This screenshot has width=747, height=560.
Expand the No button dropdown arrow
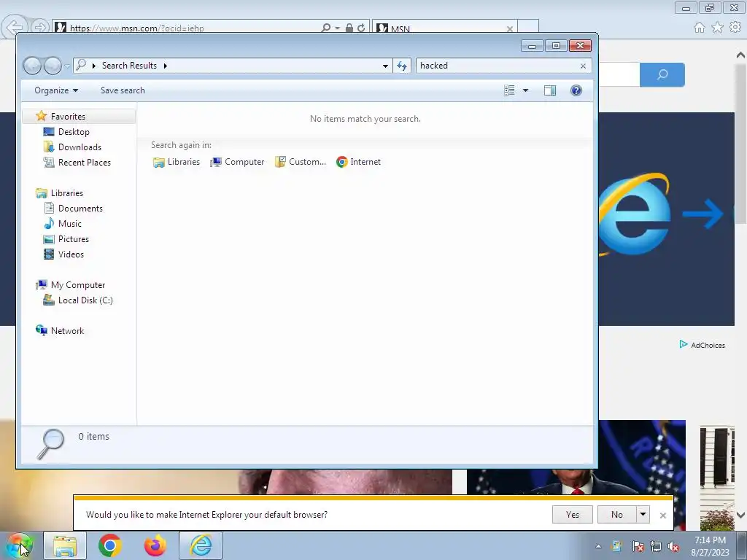pyautogui.click(x=643, y=515)
